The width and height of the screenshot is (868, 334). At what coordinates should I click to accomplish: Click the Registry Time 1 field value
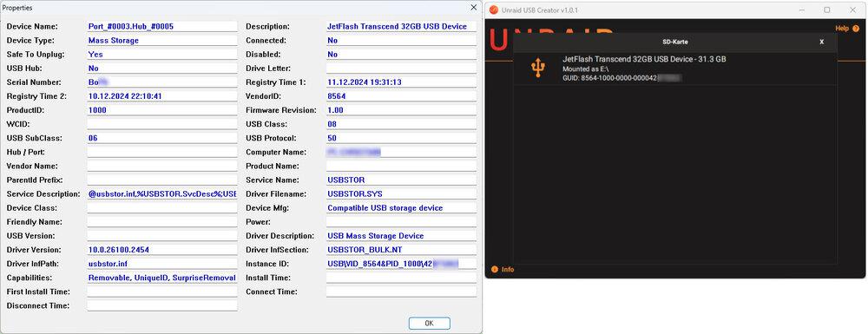[401, 82]
